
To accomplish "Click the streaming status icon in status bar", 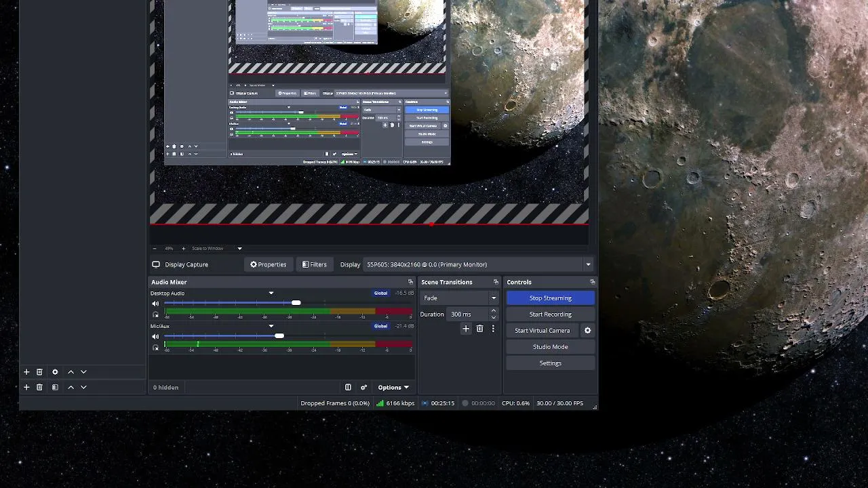I will point(425,403).
